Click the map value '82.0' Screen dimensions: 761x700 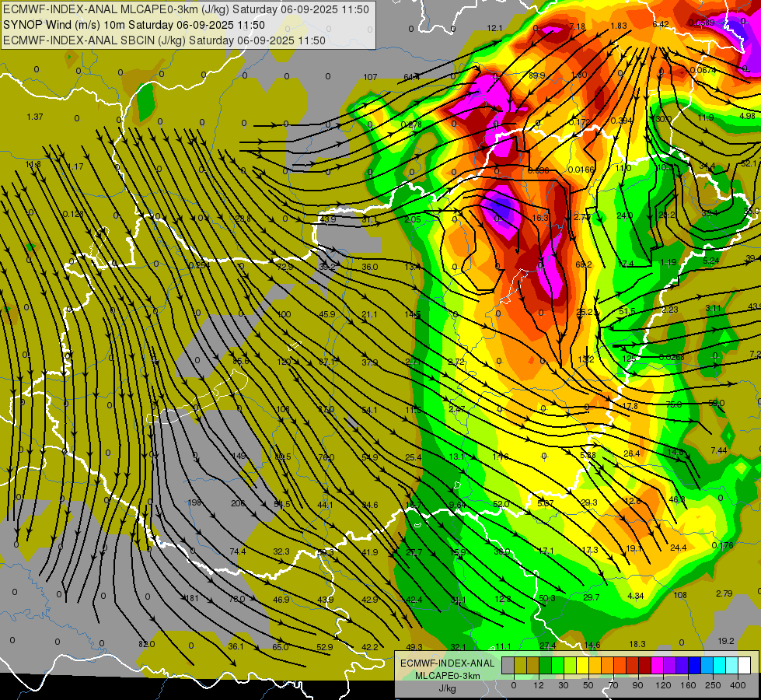[x=147, y=644]
